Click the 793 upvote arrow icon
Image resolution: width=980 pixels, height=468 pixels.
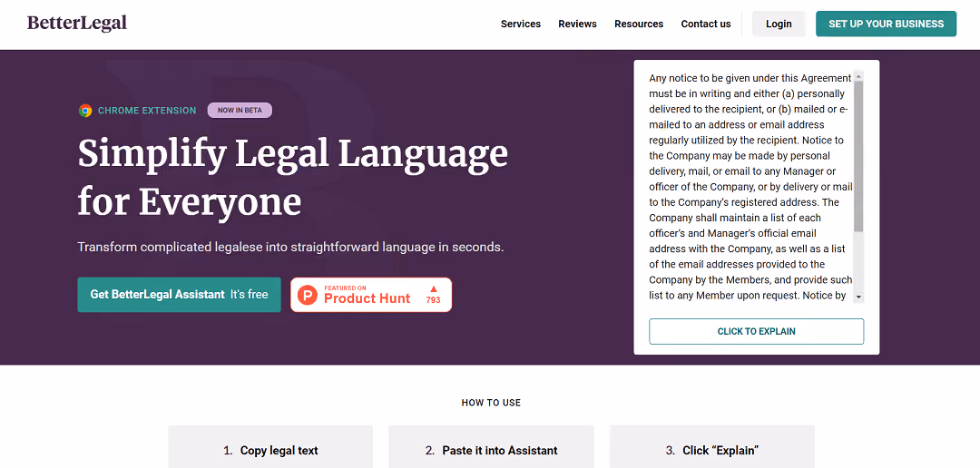coord(434,288)
